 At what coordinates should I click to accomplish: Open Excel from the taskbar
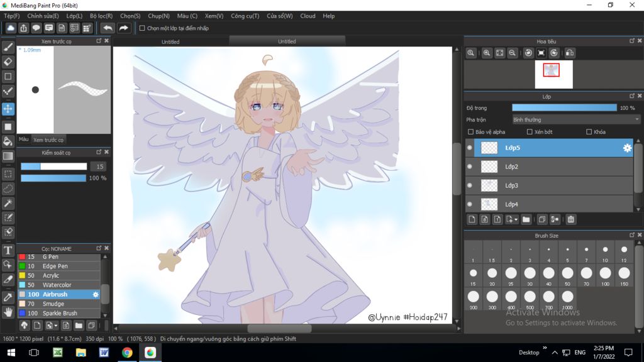coord(57,353)
